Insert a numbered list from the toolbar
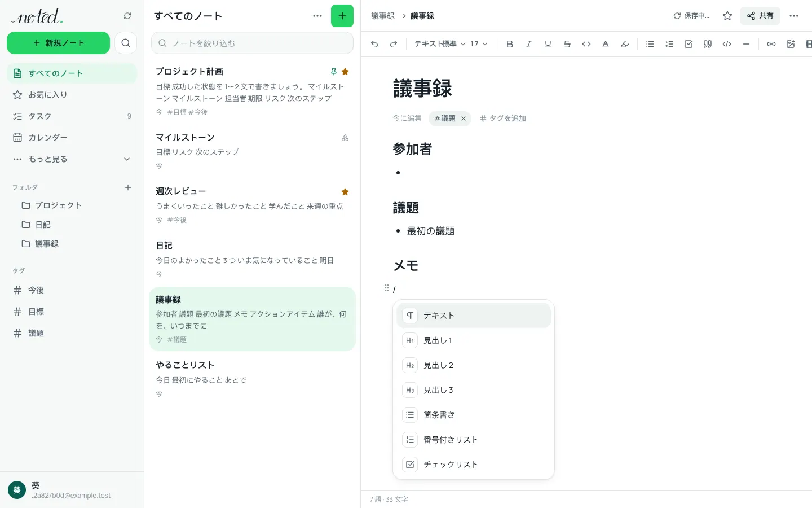This screenshot has width=812, height=508. (x=669, y=44)
